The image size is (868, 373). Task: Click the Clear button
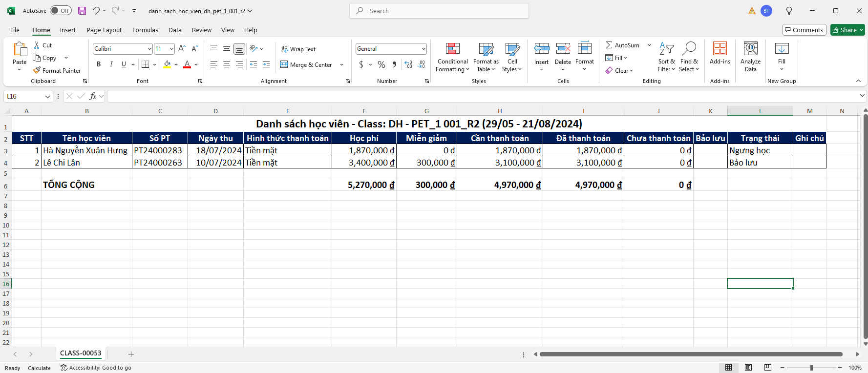[x=619, y=70]
